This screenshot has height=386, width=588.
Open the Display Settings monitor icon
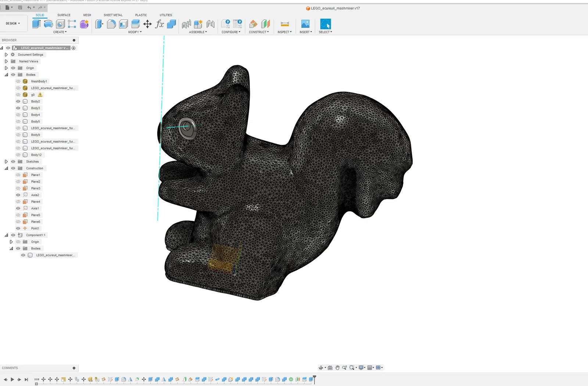pos(361,368)
